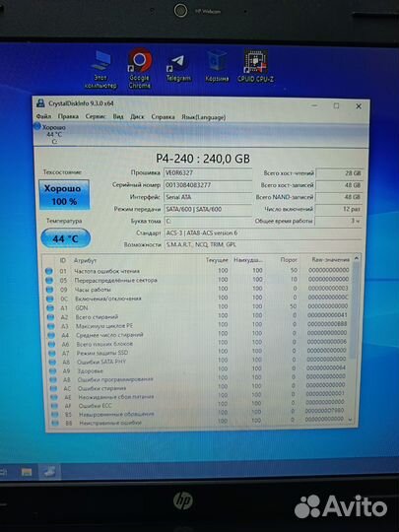The width and height of the screenshot is (399, 532).
Task: Click the status circle for Переназначенные сектора
Action: [49, 280]
